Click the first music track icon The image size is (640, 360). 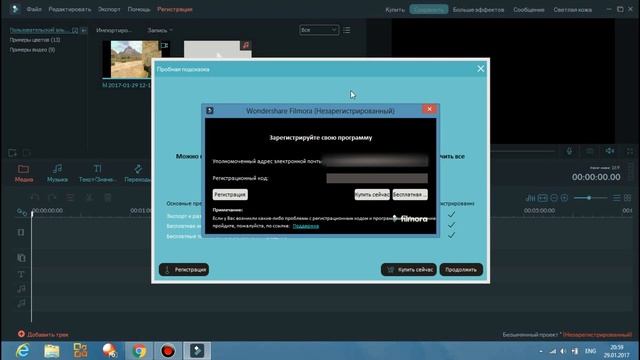click(21, 289)
